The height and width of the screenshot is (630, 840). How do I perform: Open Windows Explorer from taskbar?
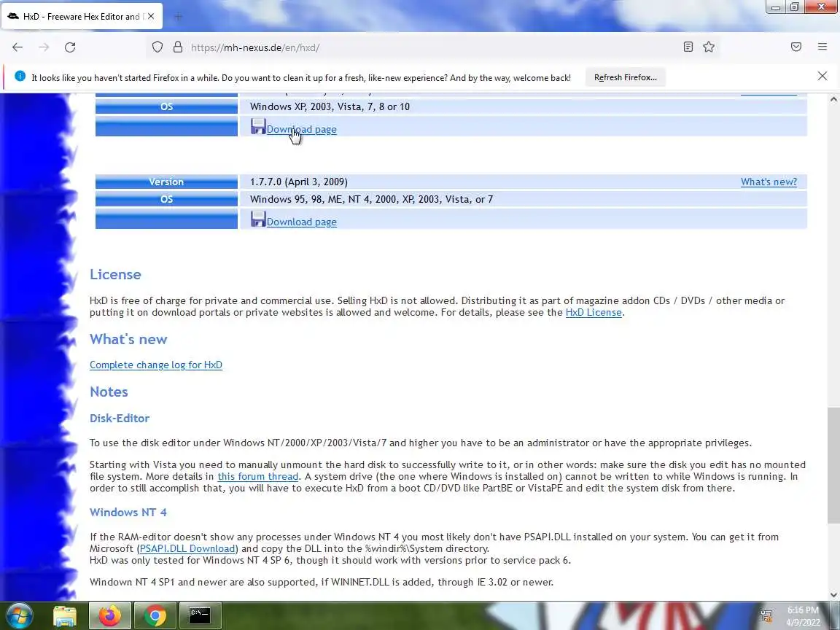65,615
